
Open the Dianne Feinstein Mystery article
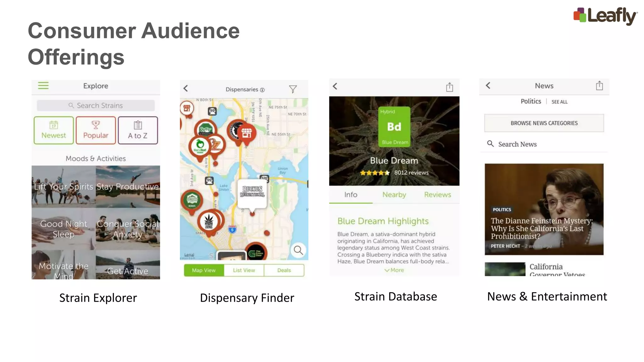click(x=544, y=209)
